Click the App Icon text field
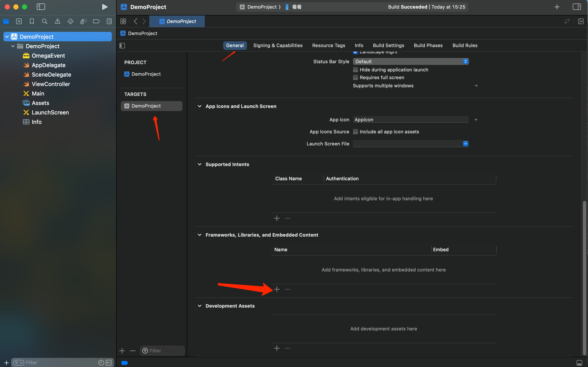 click(411, 120)
